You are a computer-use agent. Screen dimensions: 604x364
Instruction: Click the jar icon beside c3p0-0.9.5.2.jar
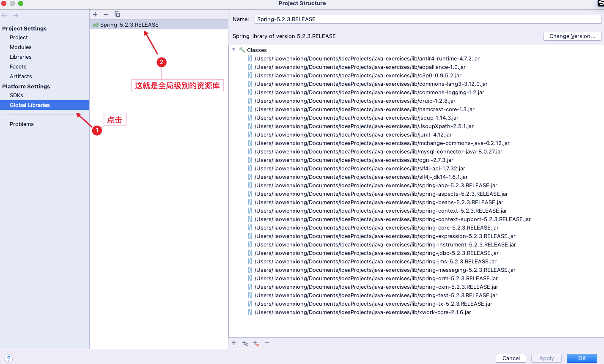pos(250,76)
